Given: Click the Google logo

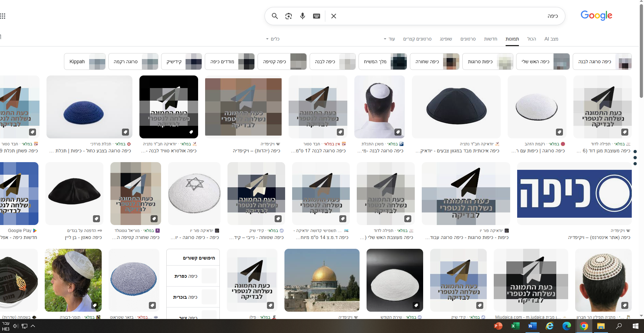Looking at the screenshot, I should tap(596, 15).
